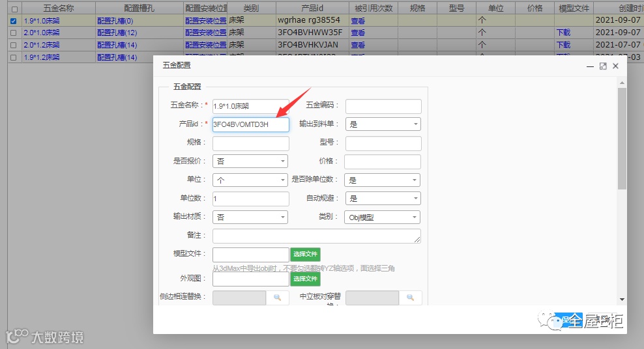
Task: Click the 五金编码 input field
Action: coord(383,106)
